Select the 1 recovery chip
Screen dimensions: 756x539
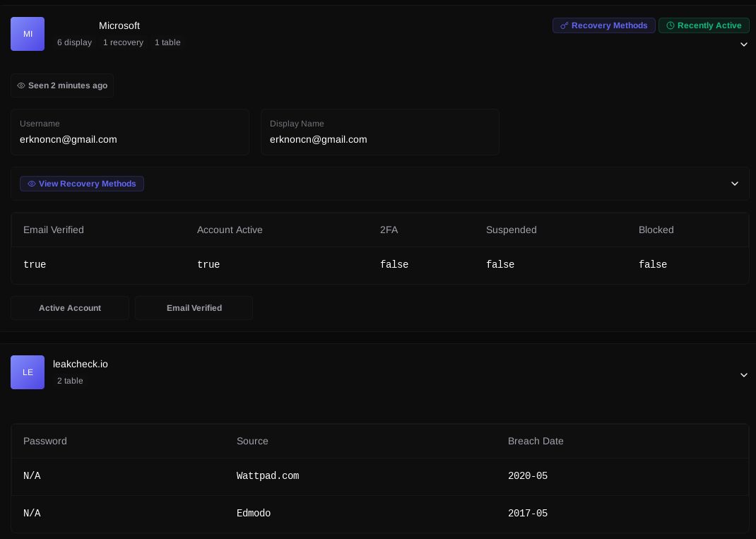click(x=123, y=42)
